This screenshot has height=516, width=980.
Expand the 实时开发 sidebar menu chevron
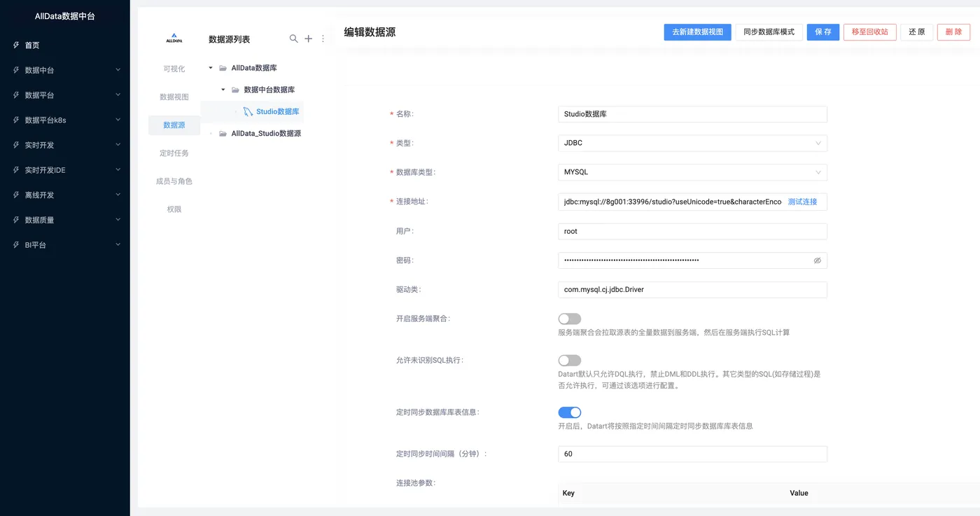click(x=118, y=145)
